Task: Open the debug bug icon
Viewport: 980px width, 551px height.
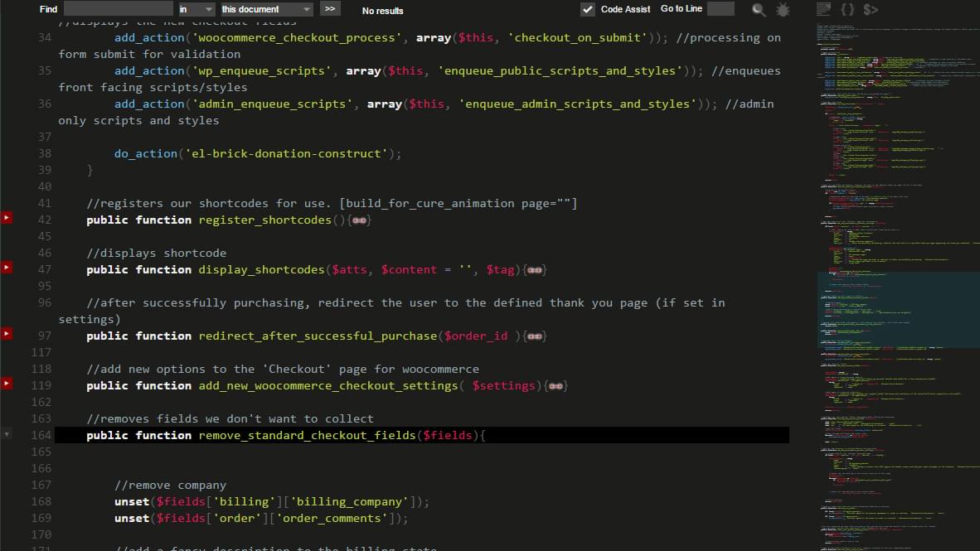Action: (783, 10)
